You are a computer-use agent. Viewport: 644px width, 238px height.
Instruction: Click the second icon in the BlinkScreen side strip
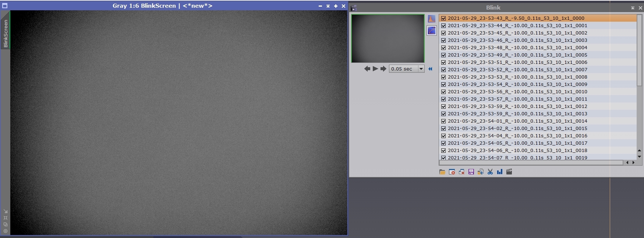[x=6, y=218]
